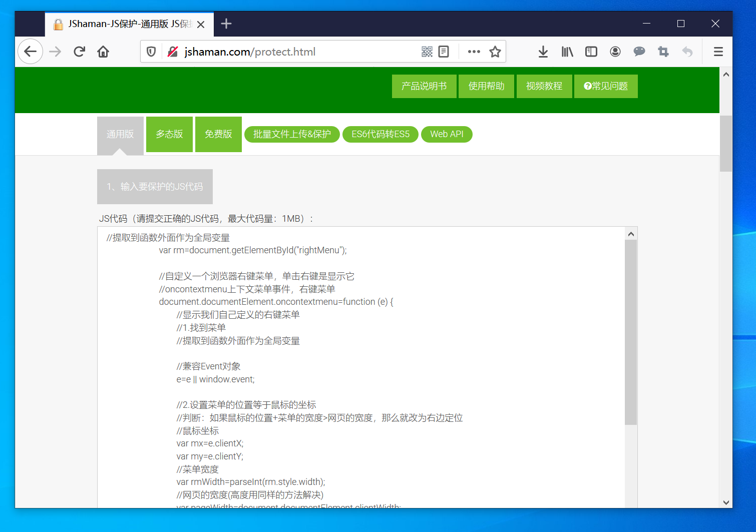The width and height of the screenshot is (756, 532).
Task: Open a new browser tab
Action: point(226,24)
